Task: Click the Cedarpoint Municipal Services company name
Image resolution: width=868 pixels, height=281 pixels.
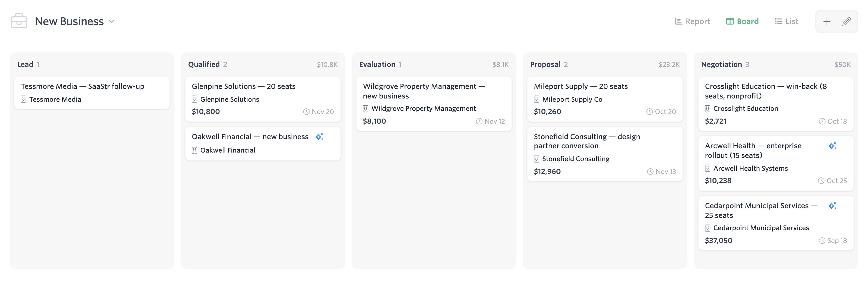Action: point(761,228)
